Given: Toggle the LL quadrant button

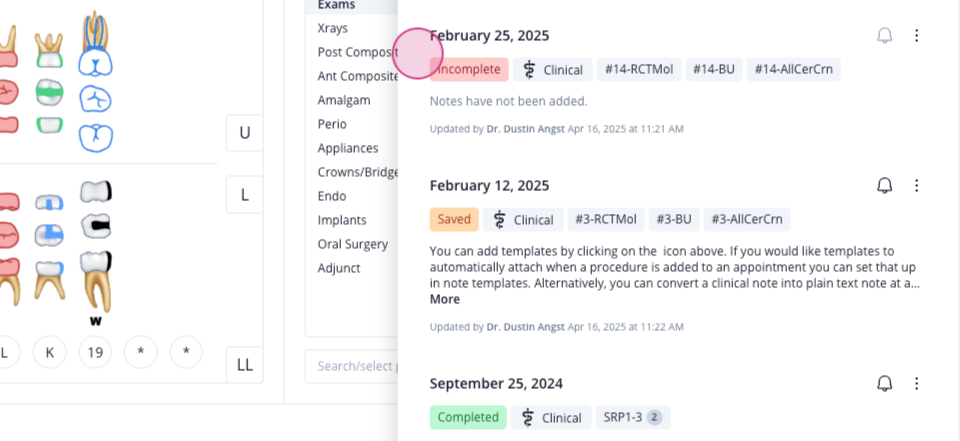Looking at the screenshot, I should (244, 365).
